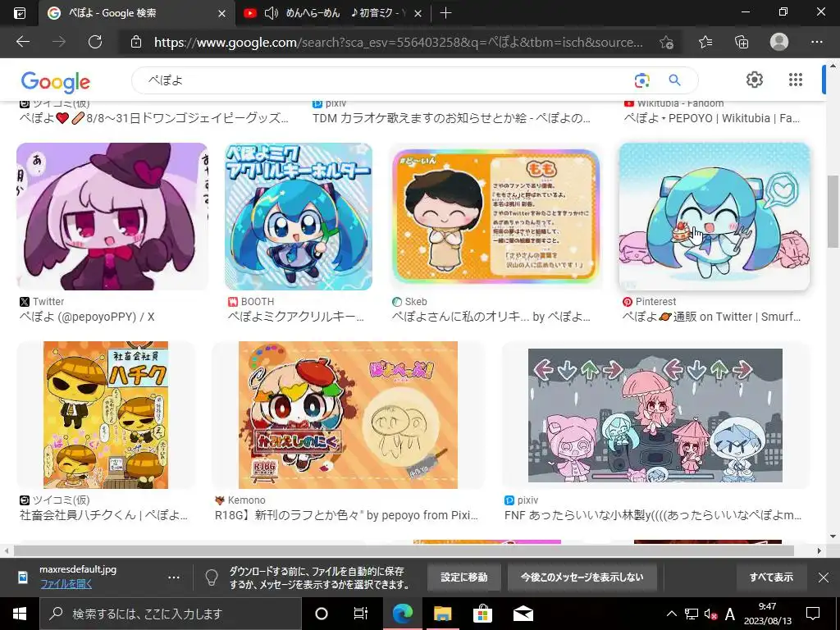
Task: Close the ぺぽよ Google search tab
Action: [221, 13]
